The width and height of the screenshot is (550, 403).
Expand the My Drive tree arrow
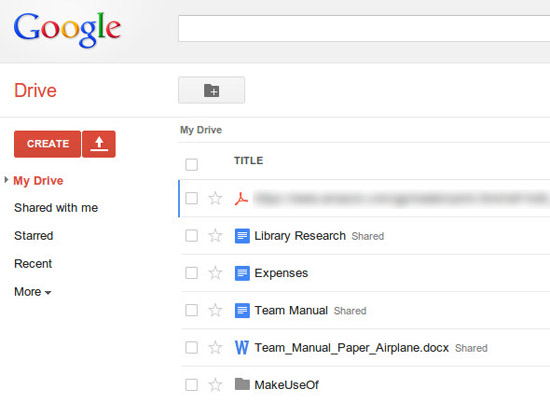pyautogui.click(x=6, y=180)
